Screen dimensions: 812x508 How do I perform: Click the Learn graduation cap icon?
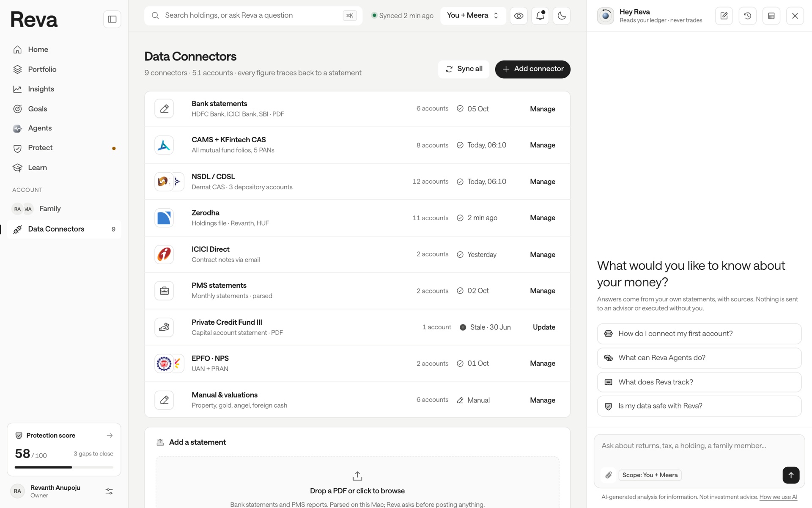point(17,168)
